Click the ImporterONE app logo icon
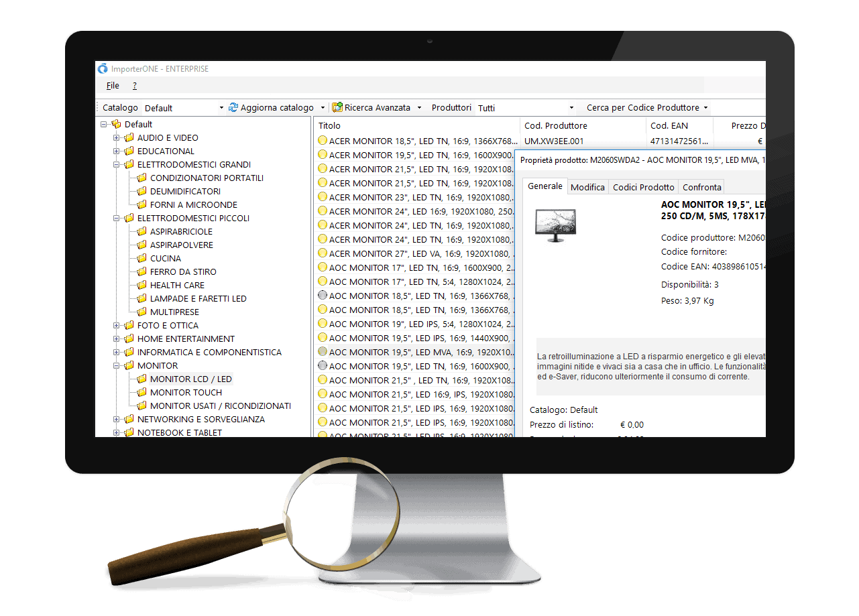This screenshot has width=859, height=616. click(103, 68)
